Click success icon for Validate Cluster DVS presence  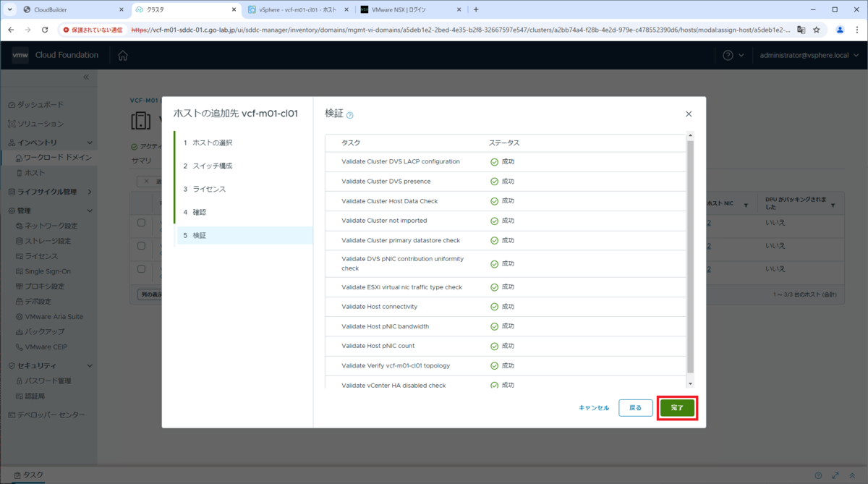coord(494,182)
